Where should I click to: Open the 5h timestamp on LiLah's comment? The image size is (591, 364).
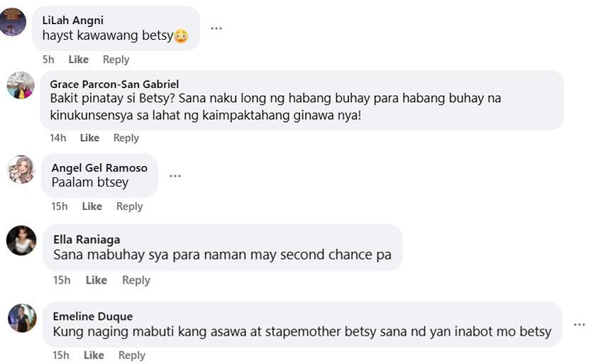tap(48, 60)
